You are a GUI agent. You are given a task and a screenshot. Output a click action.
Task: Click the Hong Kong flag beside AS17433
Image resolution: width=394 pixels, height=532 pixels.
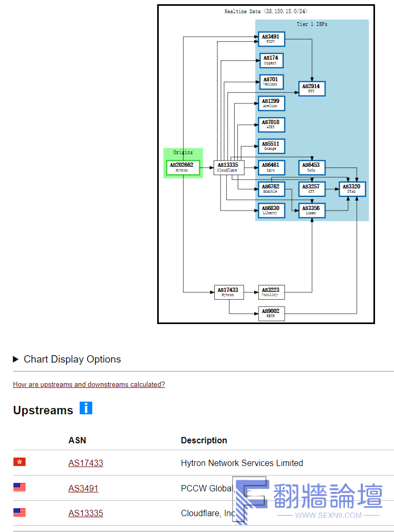(x=20, y=462)
